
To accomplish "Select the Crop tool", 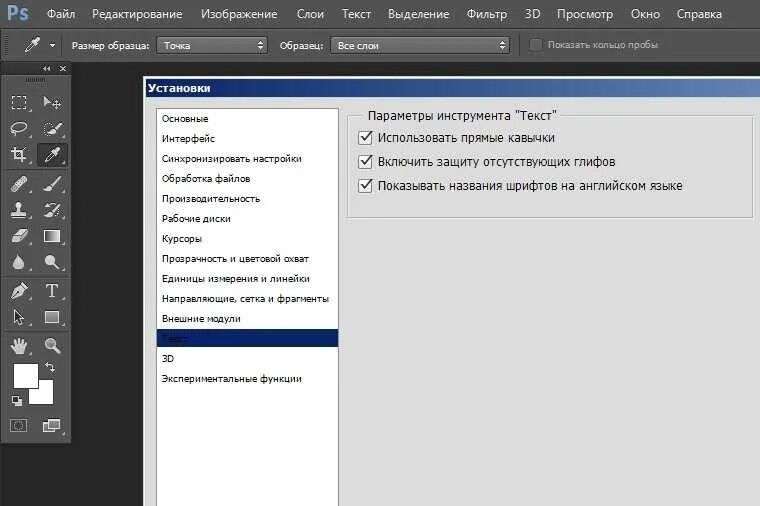I will (x=19, y=155).
